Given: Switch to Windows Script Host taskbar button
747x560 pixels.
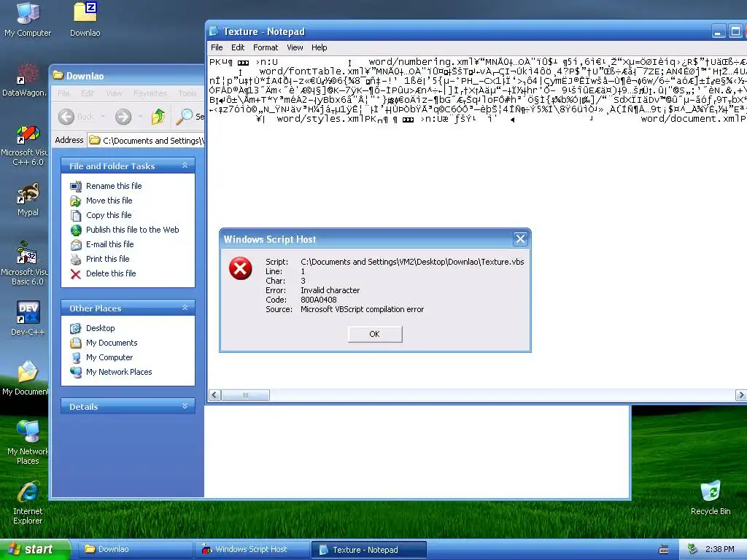Looking at the screenshot, I should coord(252,550).
